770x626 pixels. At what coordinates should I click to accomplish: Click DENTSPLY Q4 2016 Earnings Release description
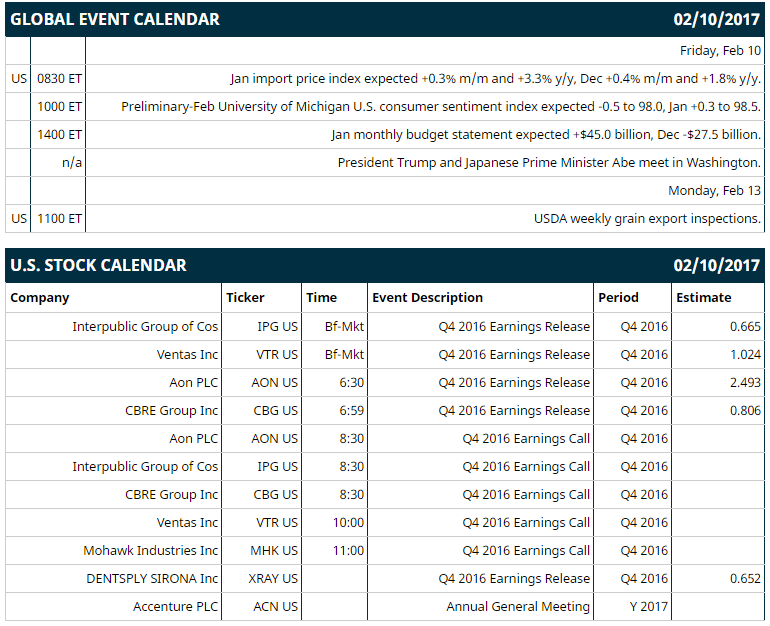tap(514, 579)
